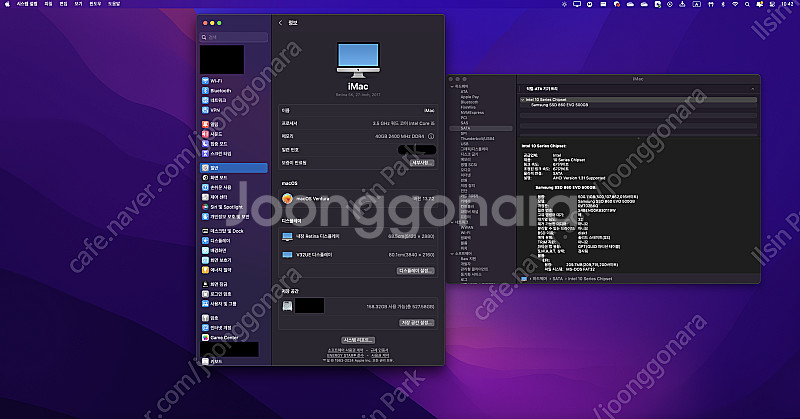This screenshot has width=800, height=419.
Task: Select FireWire in System Information sidebar
Action: pyautogui.click(x=468, y=107)
